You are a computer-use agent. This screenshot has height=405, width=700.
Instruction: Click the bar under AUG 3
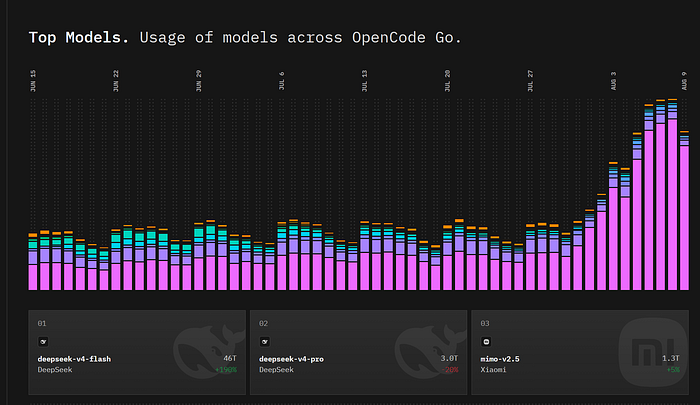(613, 226)
